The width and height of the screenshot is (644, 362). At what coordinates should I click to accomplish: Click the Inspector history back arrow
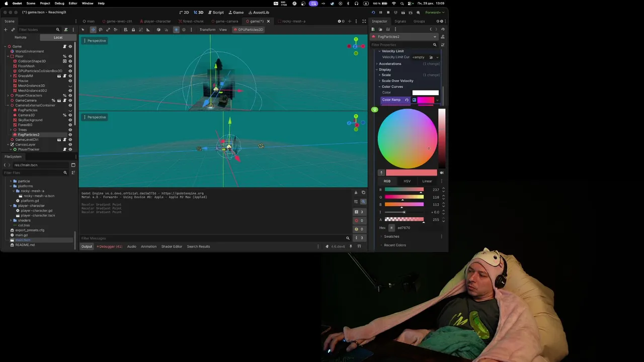[x=431, y=29]
